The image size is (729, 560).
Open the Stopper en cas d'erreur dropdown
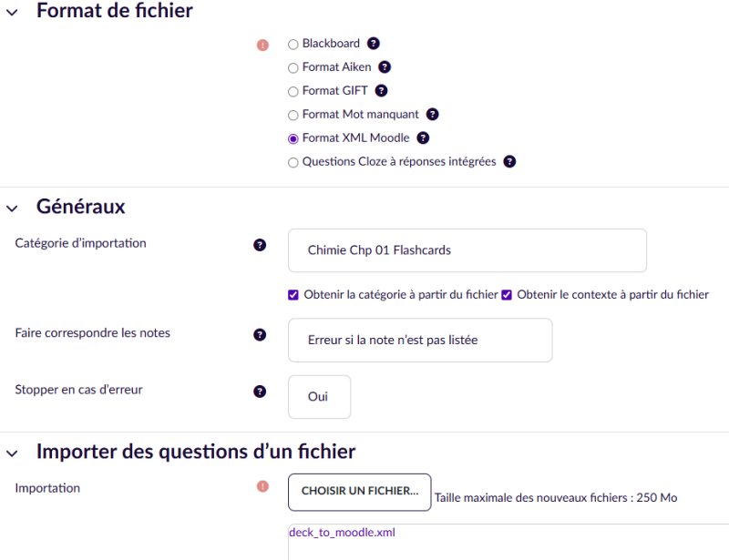coord(319,397)
